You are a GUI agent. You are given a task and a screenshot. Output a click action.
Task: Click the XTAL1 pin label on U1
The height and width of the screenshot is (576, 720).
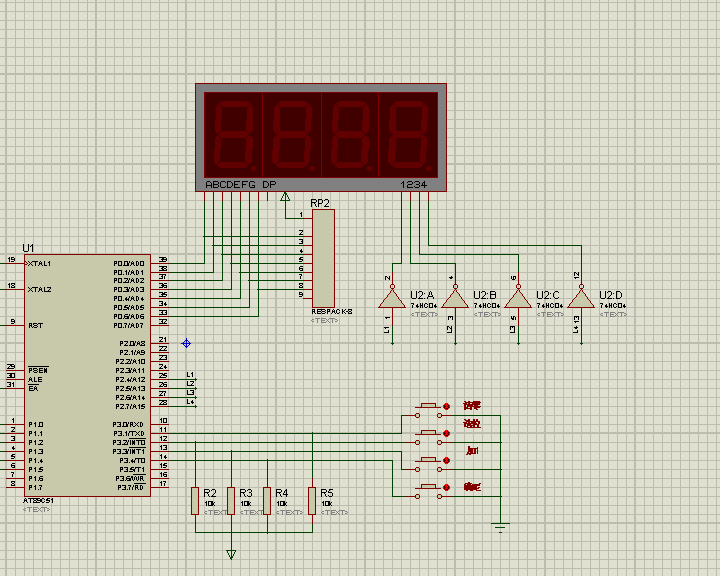point(39,264)
